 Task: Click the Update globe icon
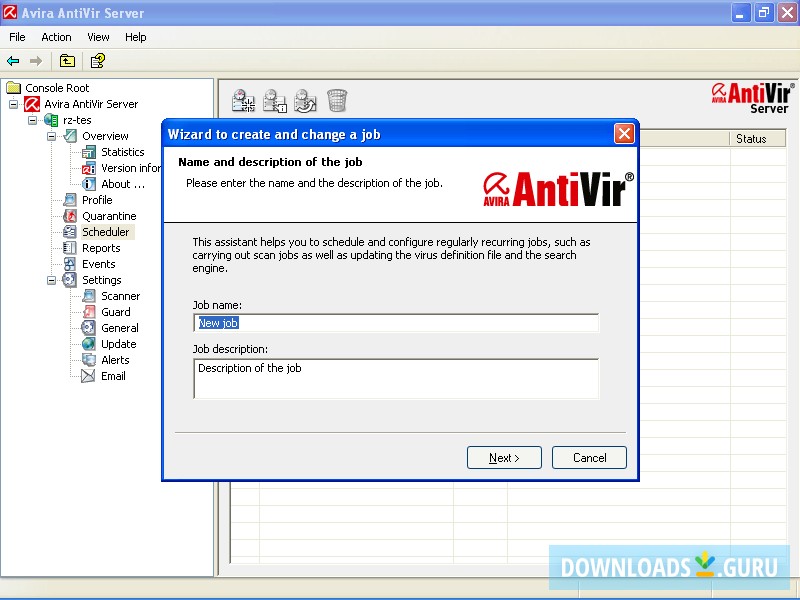tap(89, 344)
